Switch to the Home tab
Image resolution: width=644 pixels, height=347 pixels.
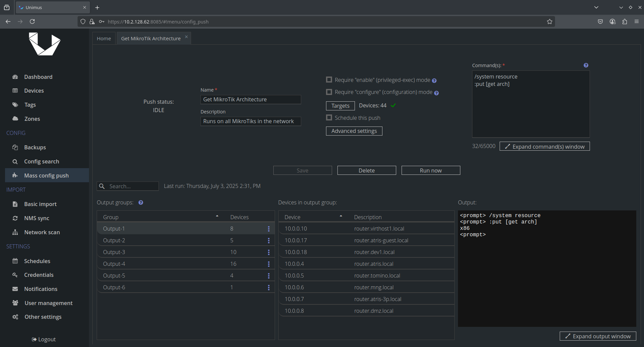pos(104,39)
